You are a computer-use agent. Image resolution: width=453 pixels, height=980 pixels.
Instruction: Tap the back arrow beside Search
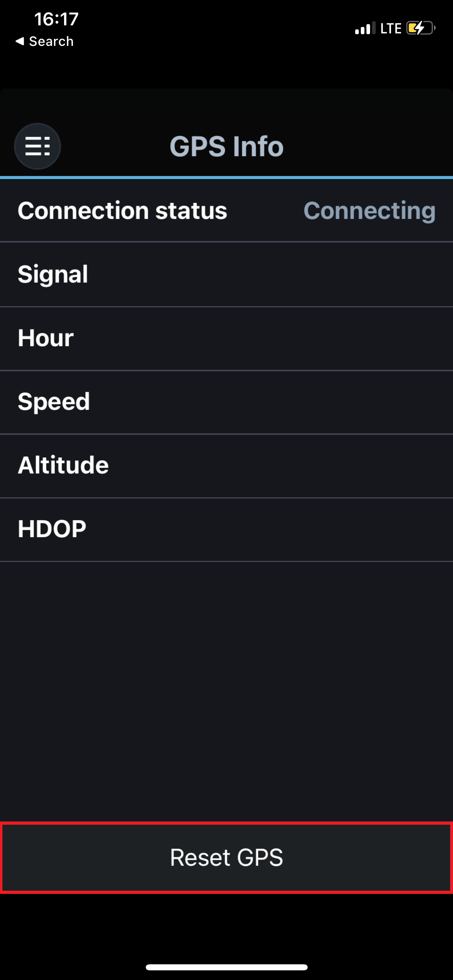pos(19,41)
